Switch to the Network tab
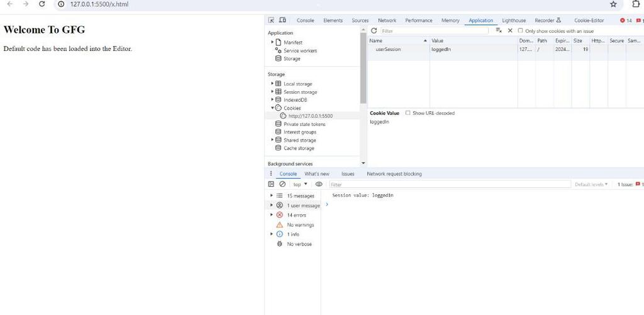 (387, 21)
